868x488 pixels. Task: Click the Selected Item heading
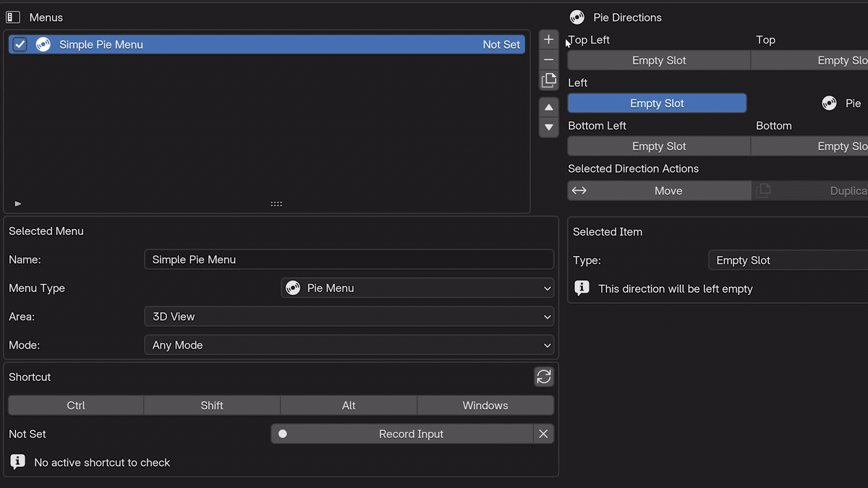(608, 232)
